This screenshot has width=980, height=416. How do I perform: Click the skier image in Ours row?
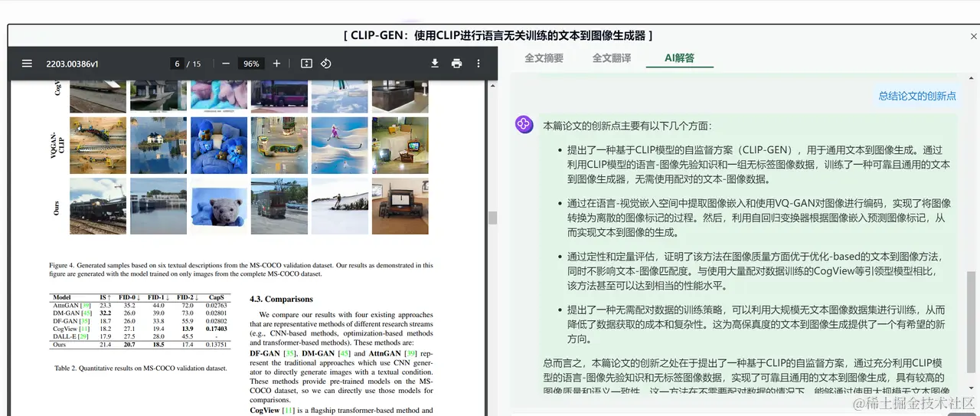340,206
